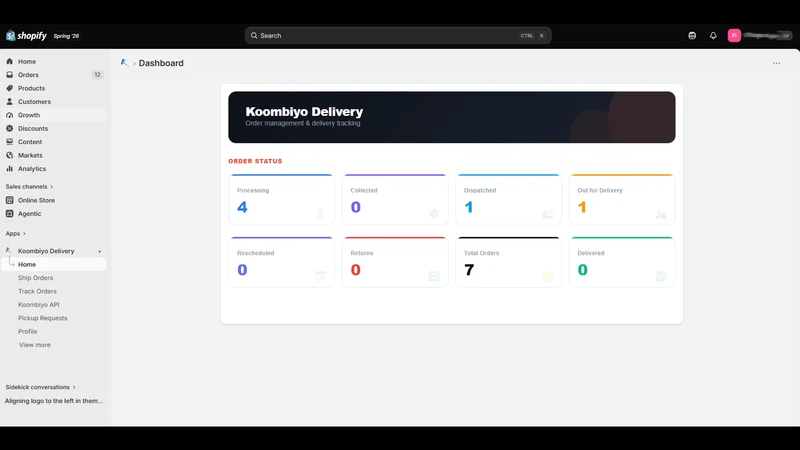The width and height of the screenshot is (800, 450).
Task: Click the Returns card icon
Action: [434, 276]
